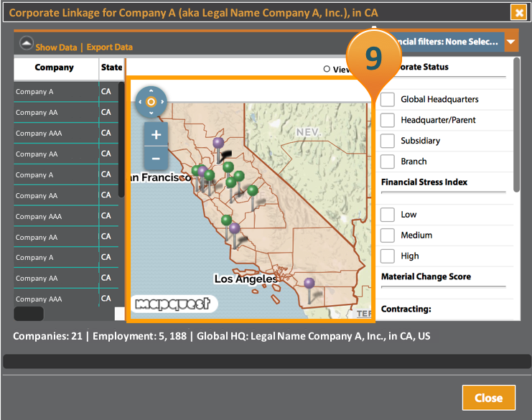Viewport: 532px width, 420px height.
Task: Collapse panel using the round up-arrow icon
Action: [27, 43]
